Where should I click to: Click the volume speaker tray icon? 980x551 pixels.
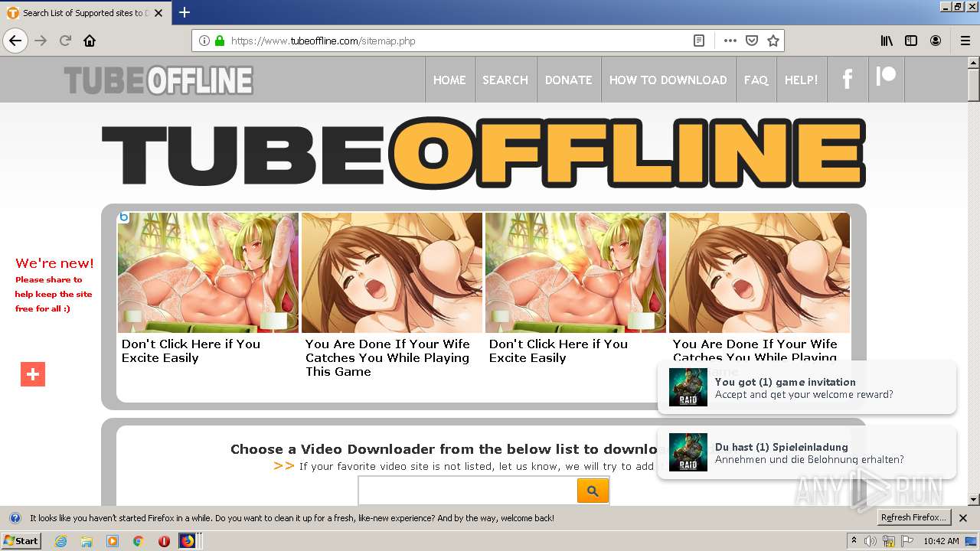871,541
